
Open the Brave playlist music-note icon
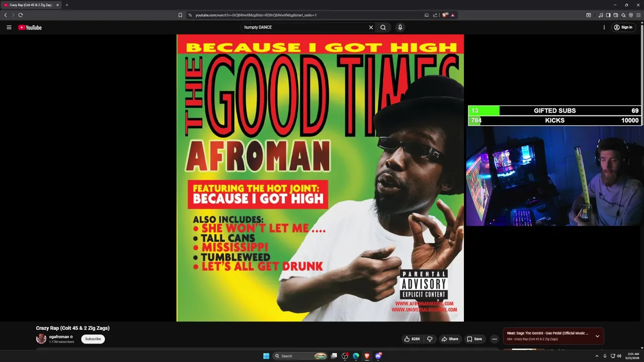click(601, 15)
